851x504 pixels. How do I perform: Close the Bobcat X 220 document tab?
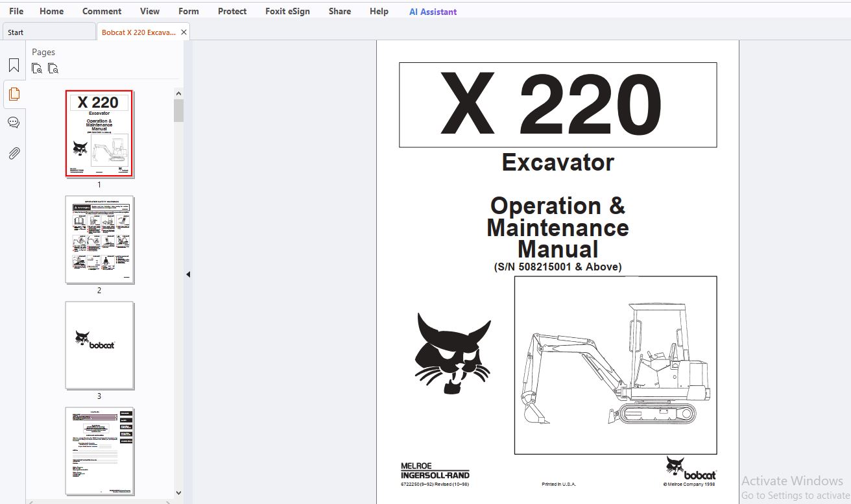coord(184,32)
